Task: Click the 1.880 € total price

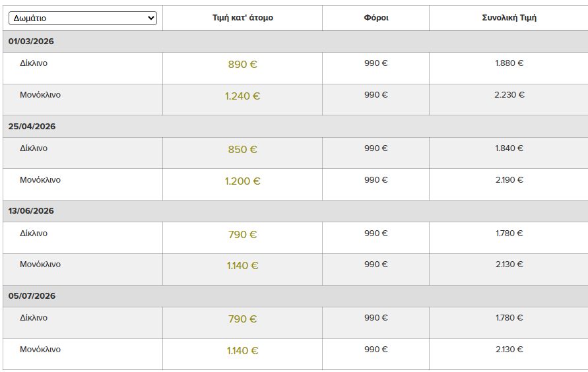Action: click(x=509, y=64)
